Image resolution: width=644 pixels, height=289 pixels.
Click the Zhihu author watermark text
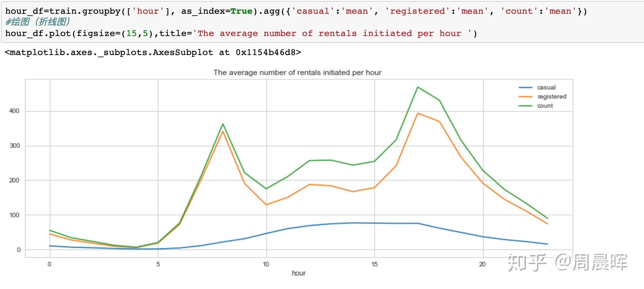(x=567, y=262)
